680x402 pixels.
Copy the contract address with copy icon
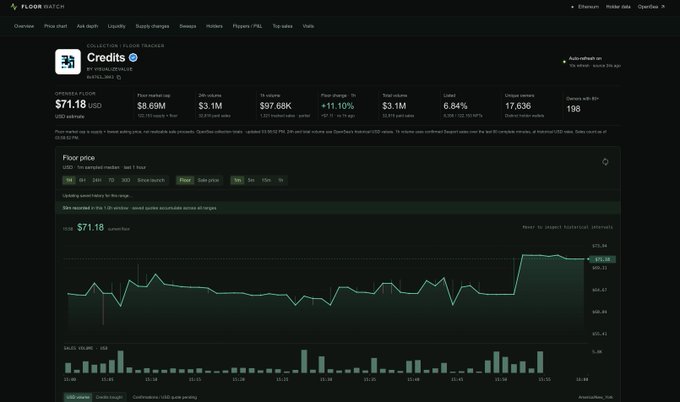[118, 77]
